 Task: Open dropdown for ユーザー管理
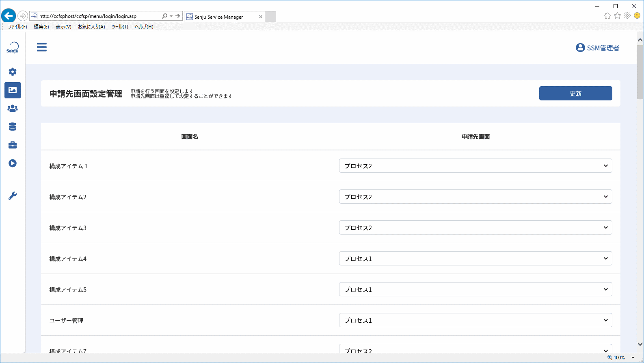[475, 320]
